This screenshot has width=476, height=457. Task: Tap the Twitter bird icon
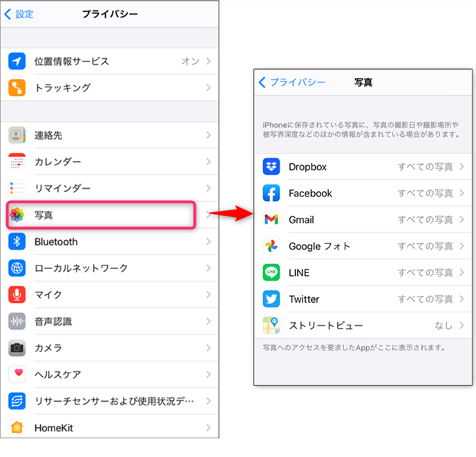[x=271, y=299]
